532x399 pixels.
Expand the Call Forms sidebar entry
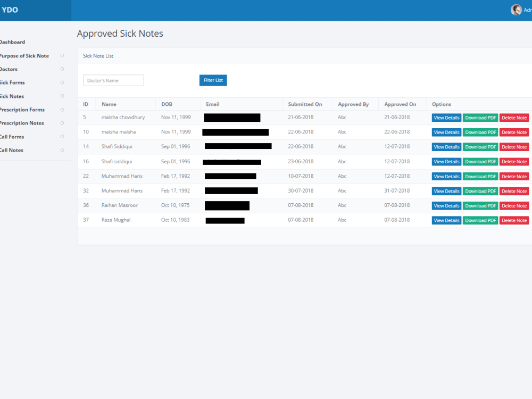coord(11,137)
